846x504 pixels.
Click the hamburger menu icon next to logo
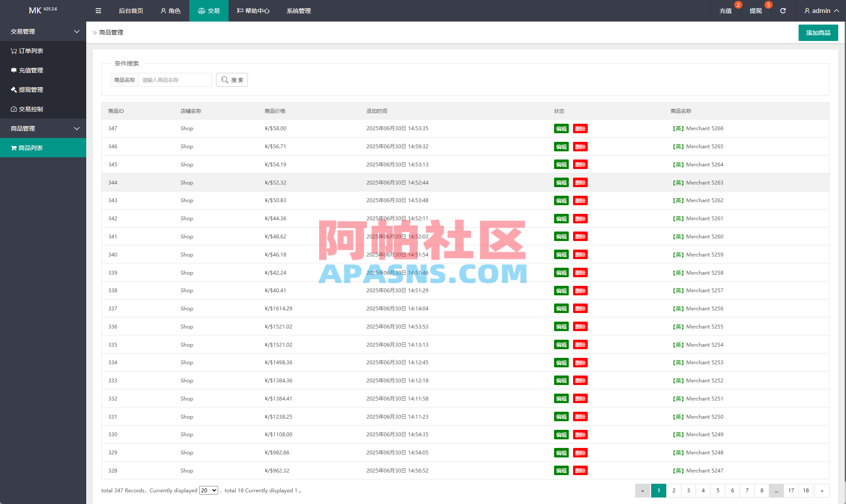[x=98, y=10]
